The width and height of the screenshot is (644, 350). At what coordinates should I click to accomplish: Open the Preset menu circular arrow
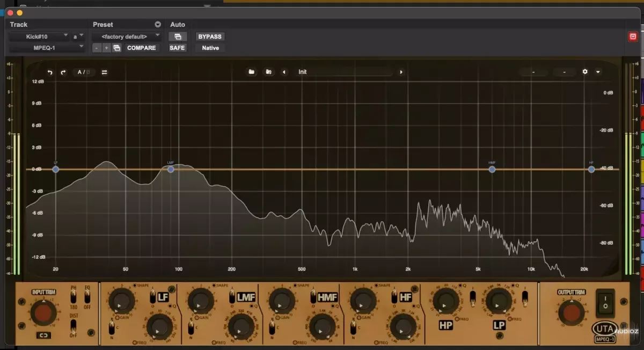(158, 25)
